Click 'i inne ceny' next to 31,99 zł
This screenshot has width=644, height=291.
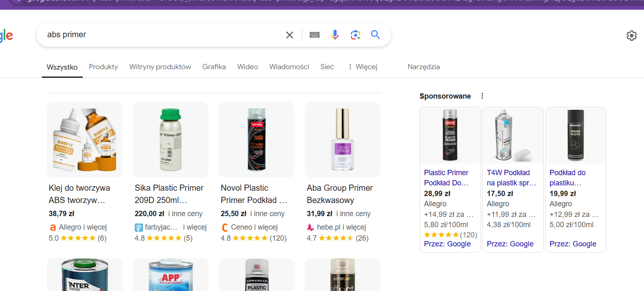(x=353, y=214)
